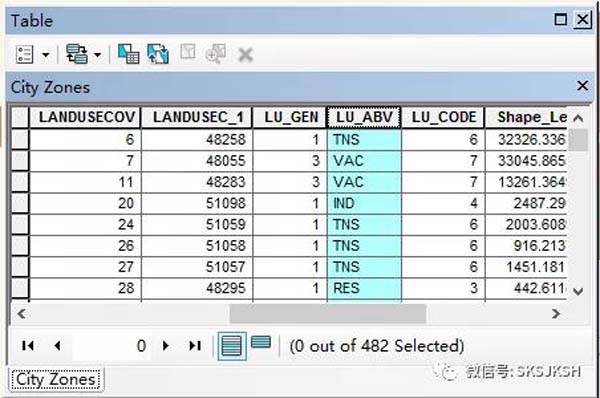Screen dimensions: 600x398
Task: Select the row selector for record 20
Action: (x=20, y=203)
